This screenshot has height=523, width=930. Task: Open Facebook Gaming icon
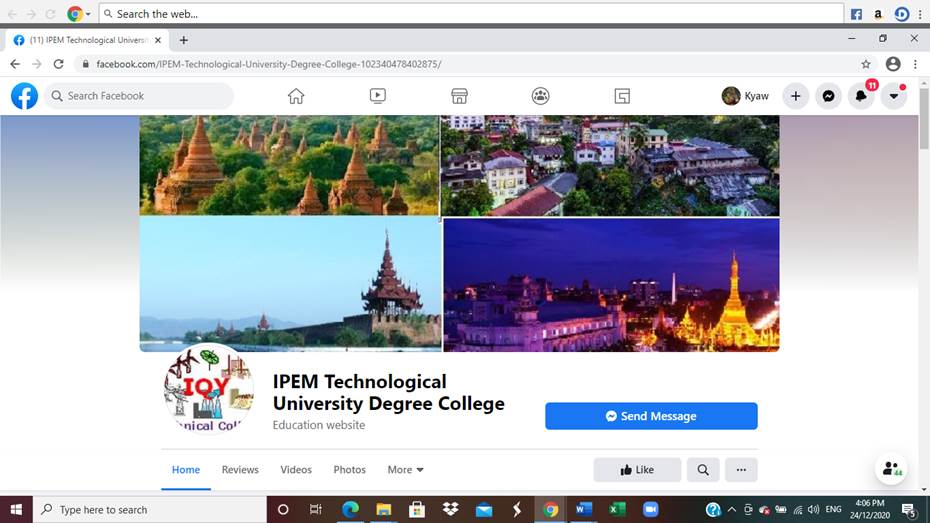point(622,96)
